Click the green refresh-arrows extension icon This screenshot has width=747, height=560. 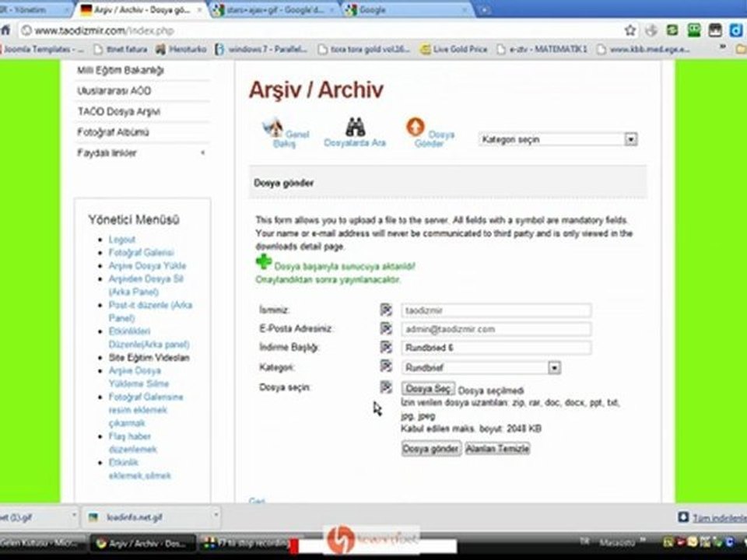coord(672,30)
